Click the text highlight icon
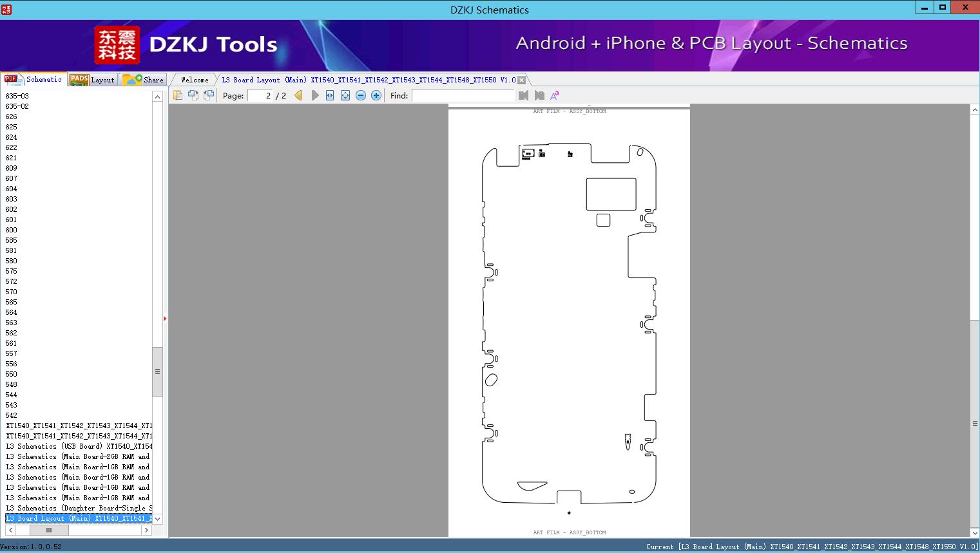 [x=554, y=95]
